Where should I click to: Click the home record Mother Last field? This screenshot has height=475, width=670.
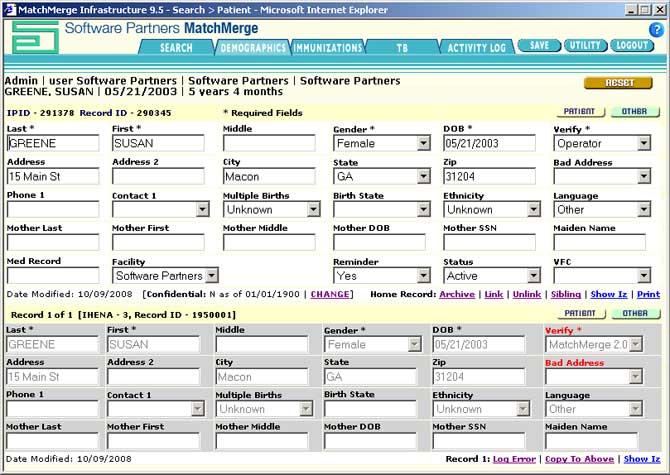[53, 242]
